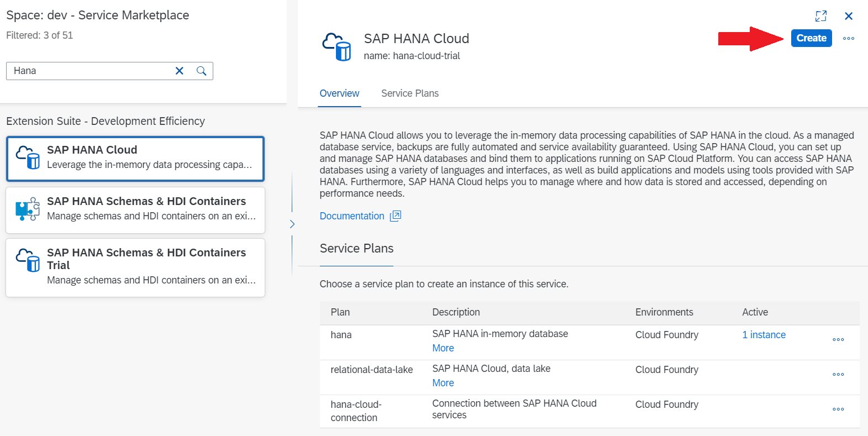Switch to the Overview tab
The image size is (868, 436).
[339, 93]
